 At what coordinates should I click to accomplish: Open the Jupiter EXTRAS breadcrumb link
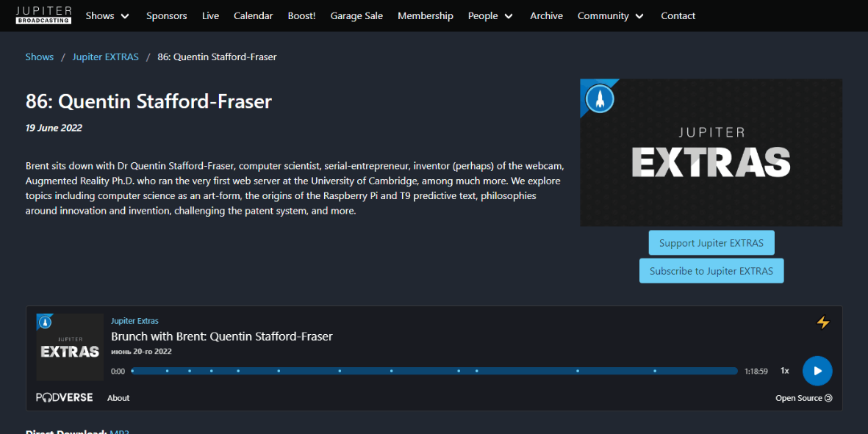point(105,57)
